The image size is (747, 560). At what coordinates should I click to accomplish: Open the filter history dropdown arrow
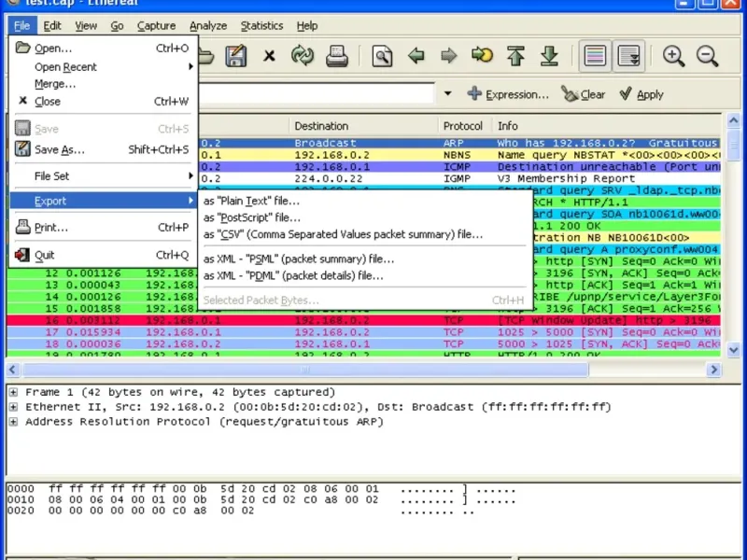pyautogui.click(x=447, y=94)
